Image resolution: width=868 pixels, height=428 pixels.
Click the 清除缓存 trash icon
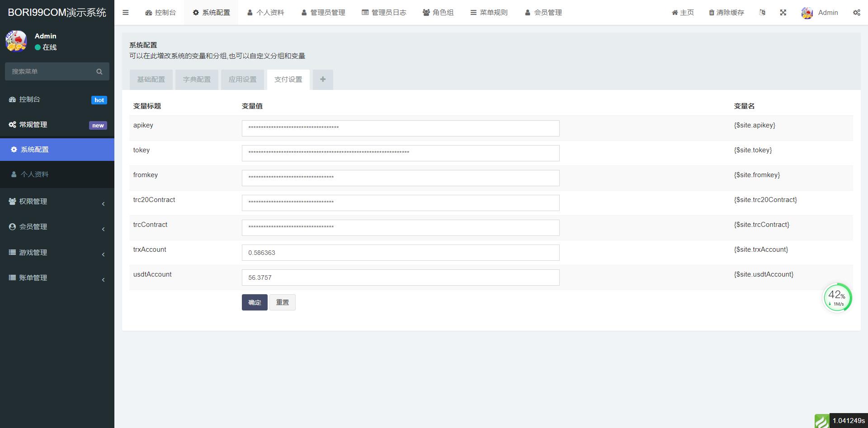711,13
